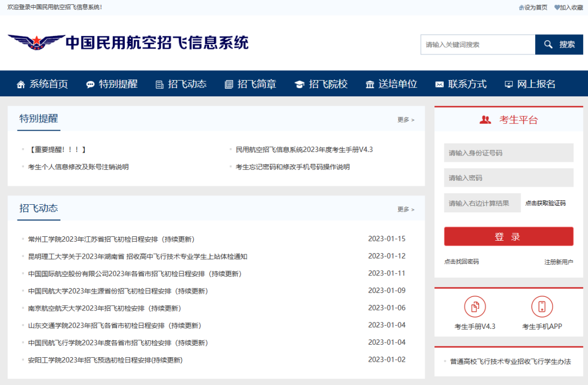
Task: Focus the 请输入右边计算结果 captcha field
Action: (482, 203)
